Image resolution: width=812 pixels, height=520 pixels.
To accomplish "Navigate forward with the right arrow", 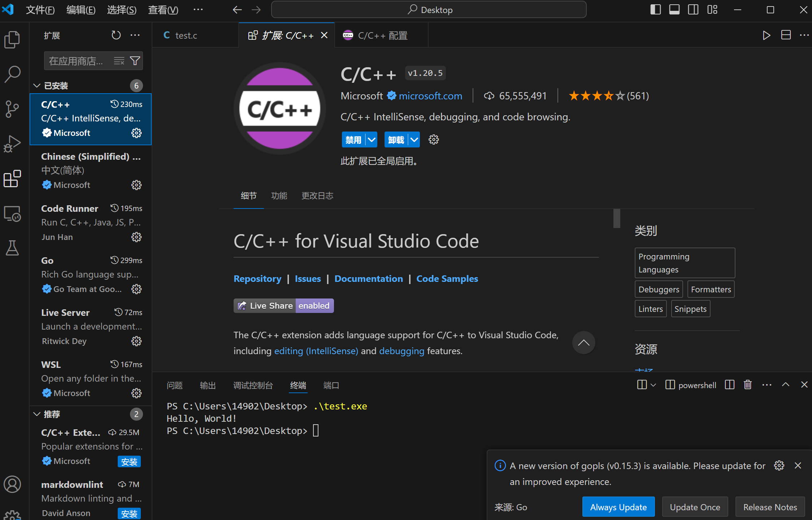I will tap(256, 10).
